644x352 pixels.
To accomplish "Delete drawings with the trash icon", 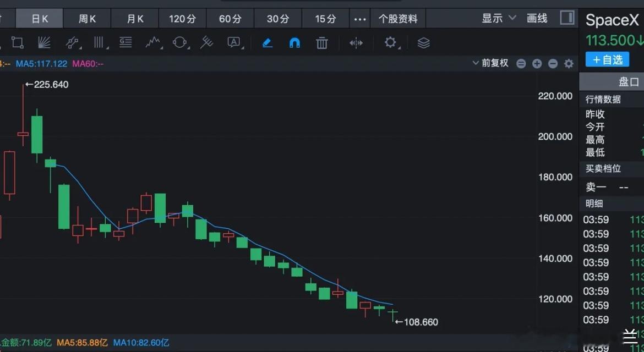I will [x=321, y=43].
